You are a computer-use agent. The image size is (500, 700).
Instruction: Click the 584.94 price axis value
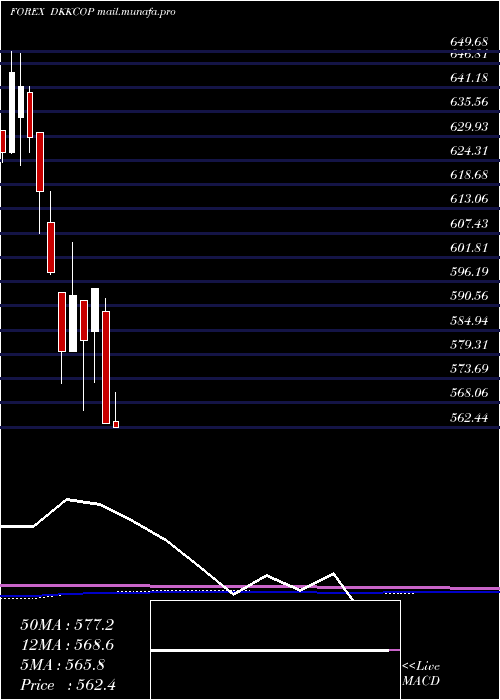tap(469, 321)
